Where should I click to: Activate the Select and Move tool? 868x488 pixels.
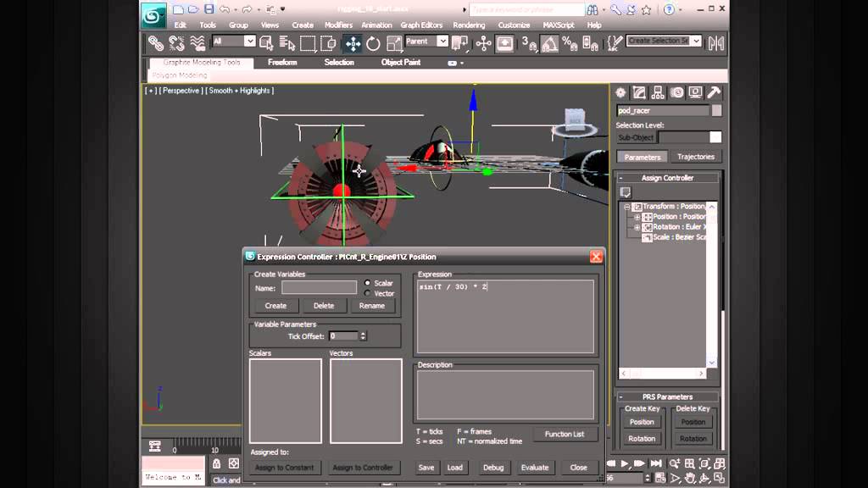[x=353, y=42]
